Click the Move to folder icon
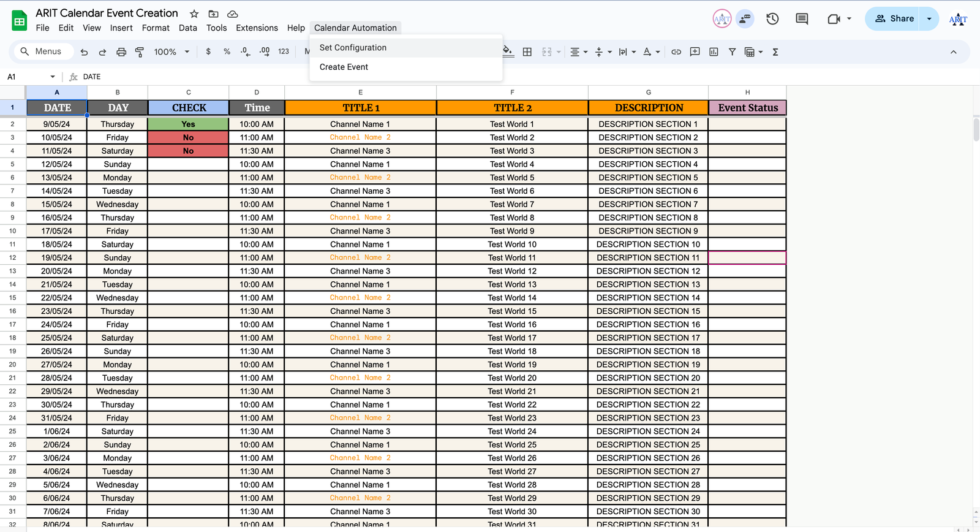Screen dimensions: 980x532 [x=213, y=13]
